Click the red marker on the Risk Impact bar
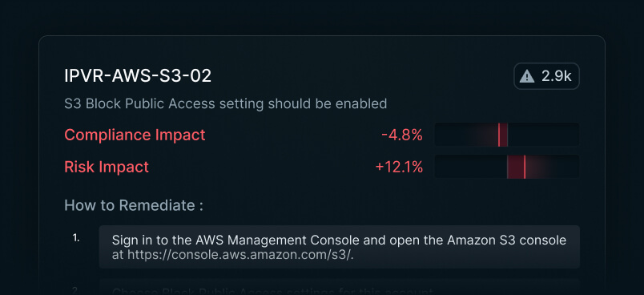 [x=525, y=167]
